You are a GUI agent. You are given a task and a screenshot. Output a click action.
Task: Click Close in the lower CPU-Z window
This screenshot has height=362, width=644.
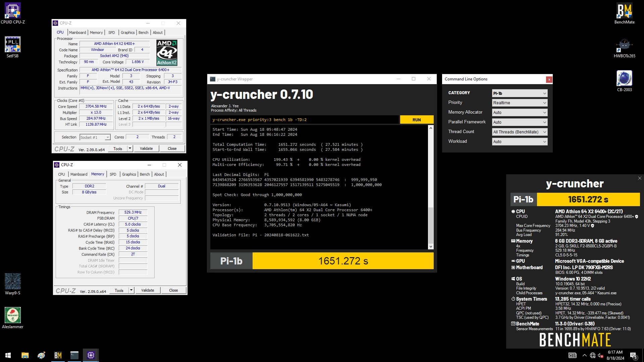coord(173,290)
